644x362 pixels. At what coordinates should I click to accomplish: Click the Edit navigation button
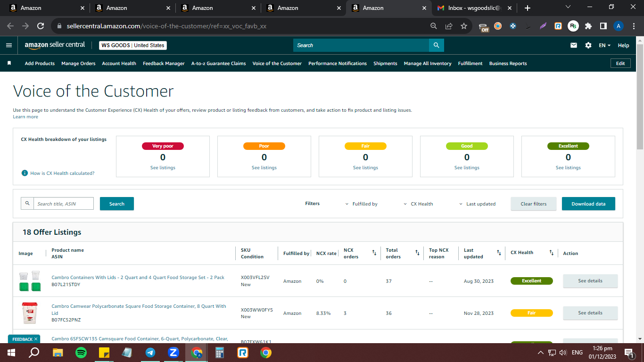(x=620, y=63)
